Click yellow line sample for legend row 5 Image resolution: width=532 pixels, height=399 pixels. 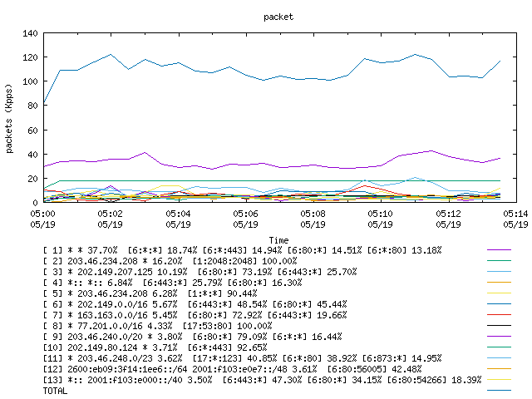[499, 293]
